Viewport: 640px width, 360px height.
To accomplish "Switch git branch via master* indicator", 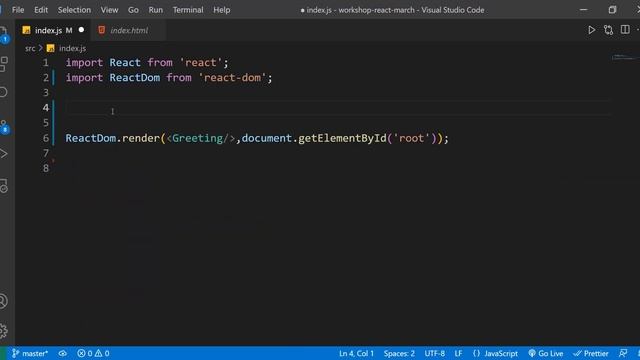I will pos(30,353).
